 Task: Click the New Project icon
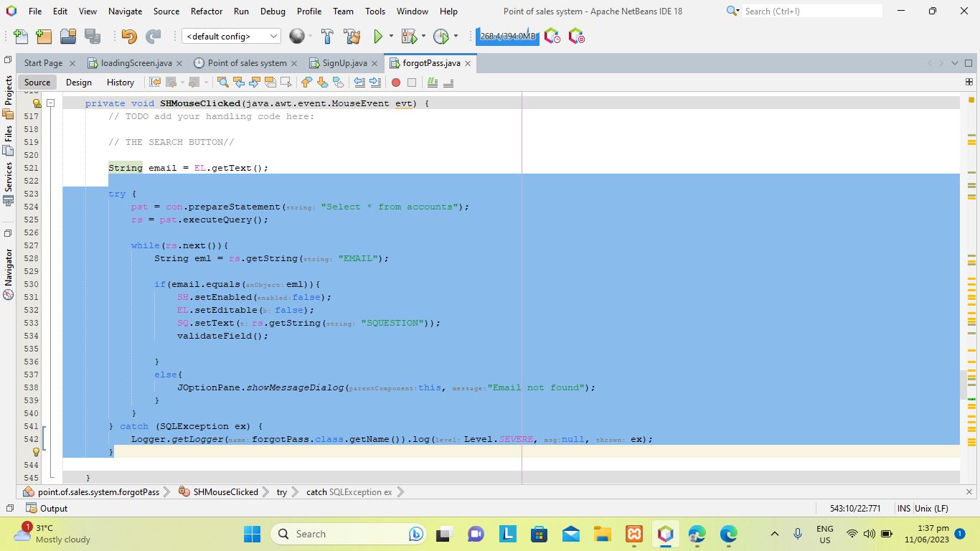pyautogui.click(x=44, y=36)
